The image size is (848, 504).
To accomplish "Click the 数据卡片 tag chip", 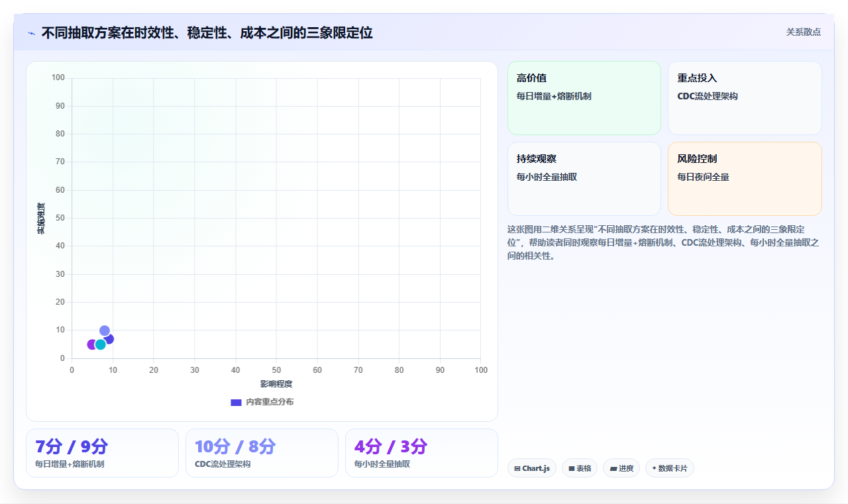I will pos(670,468).
